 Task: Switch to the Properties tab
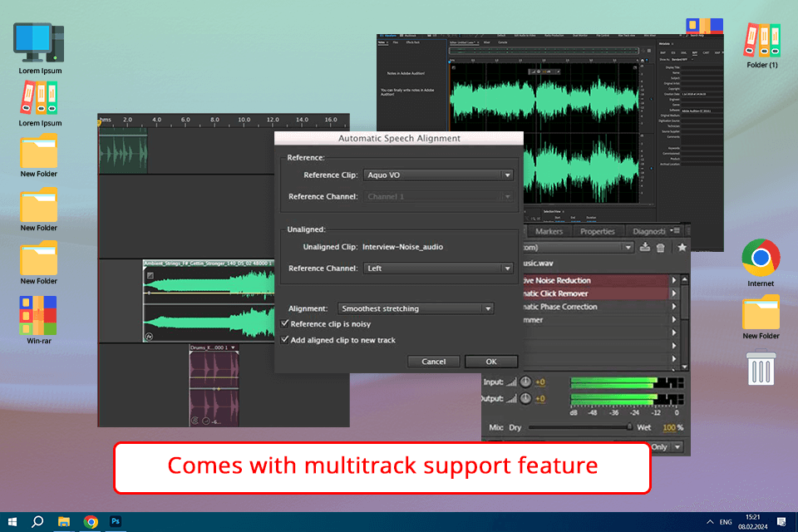[x=597, y=231]
